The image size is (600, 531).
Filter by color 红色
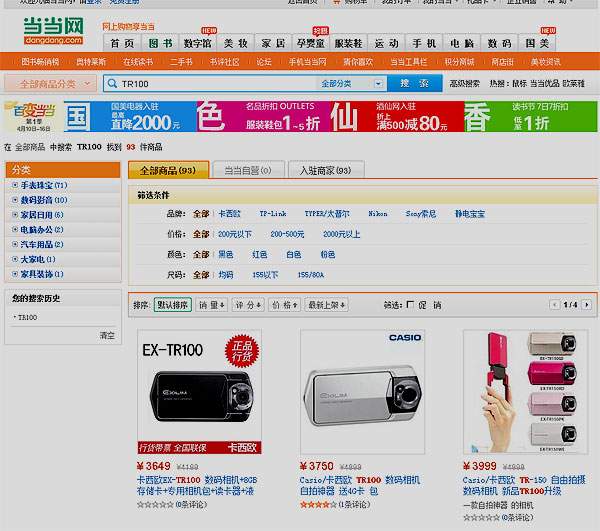259,254
